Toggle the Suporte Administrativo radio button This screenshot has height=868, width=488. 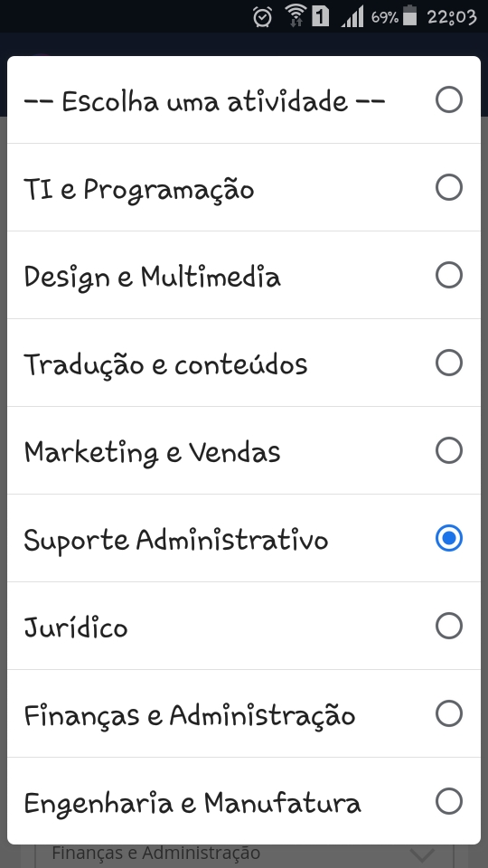[x=449, y=538]
